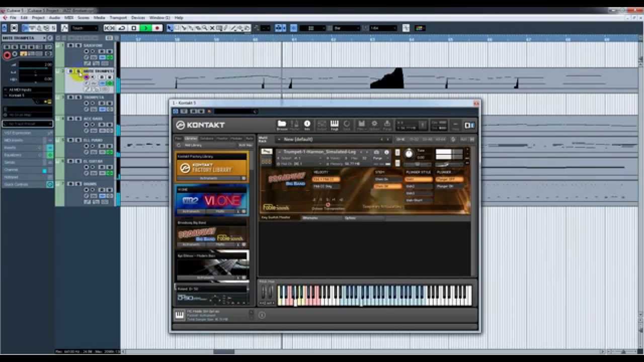Click the Kontakt Info icon

[307, 124]
